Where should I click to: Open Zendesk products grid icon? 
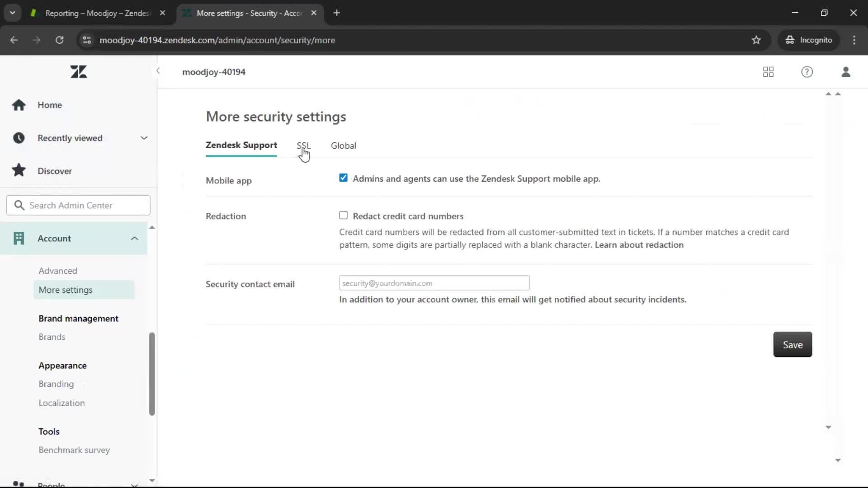click(x=768, y=72)
